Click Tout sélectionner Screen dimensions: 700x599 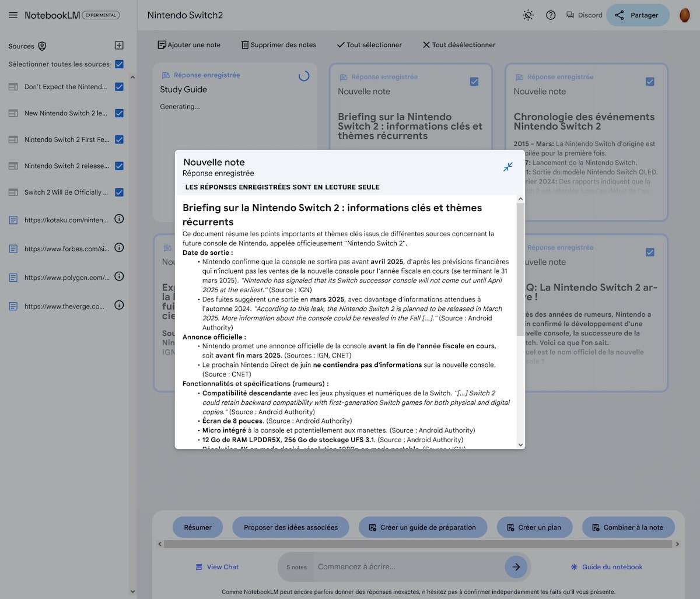point(369,44)
